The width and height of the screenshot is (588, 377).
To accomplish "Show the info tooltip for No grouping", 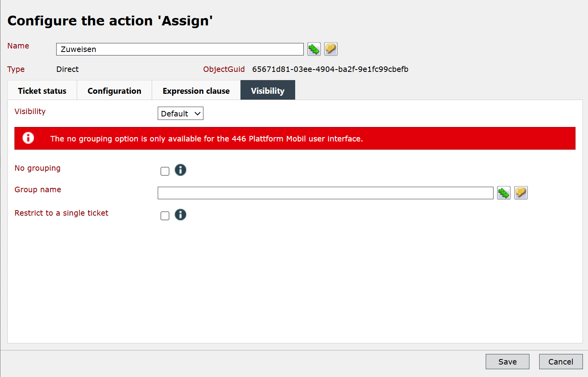I will point(180,170).
